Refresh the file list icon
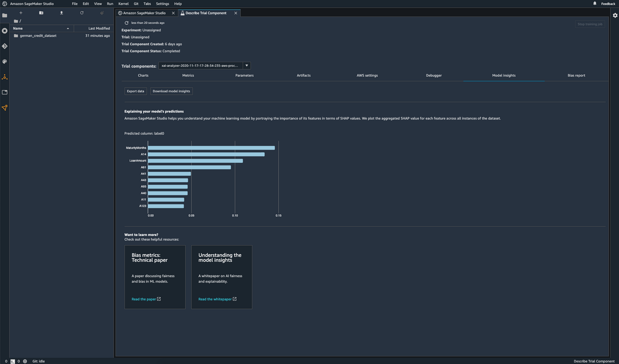Viewport: 619px width, 364px height. coord(82,12)
